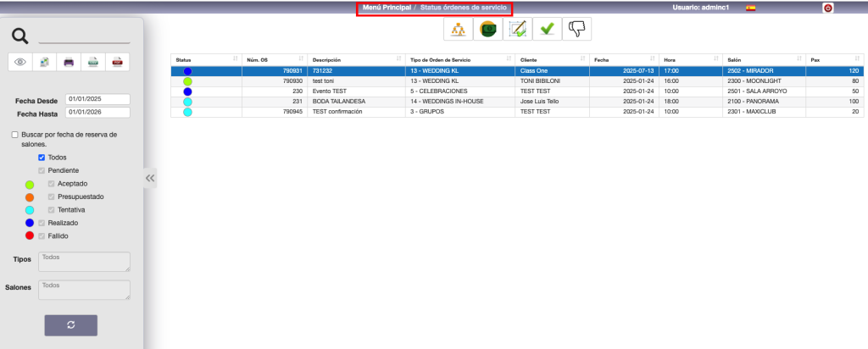Uncheck the 'Todos' status checkbox
868x349 pixels.
(x=42, y=158)
